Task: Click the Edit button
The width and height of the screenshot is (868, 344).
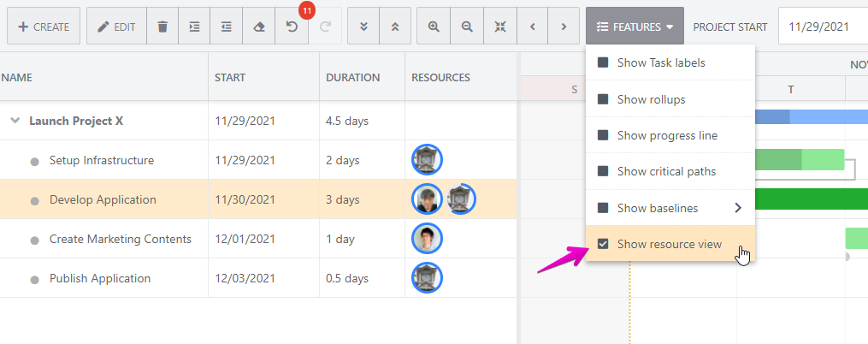Action: tap(116, 27)
